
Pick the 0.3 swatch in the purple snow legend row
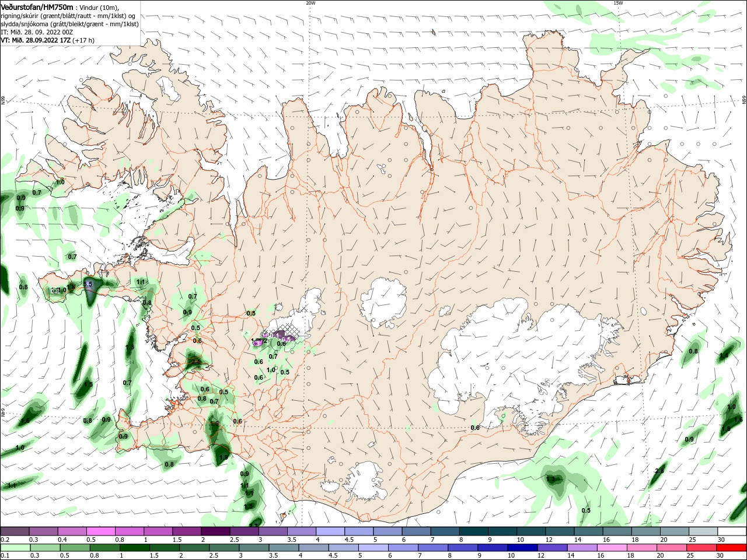44,531
